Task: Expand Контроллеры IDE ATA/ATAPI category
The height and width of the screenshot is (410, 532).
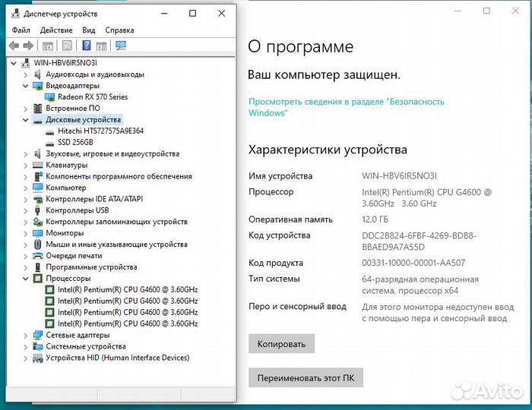Action: coord(25,199)
